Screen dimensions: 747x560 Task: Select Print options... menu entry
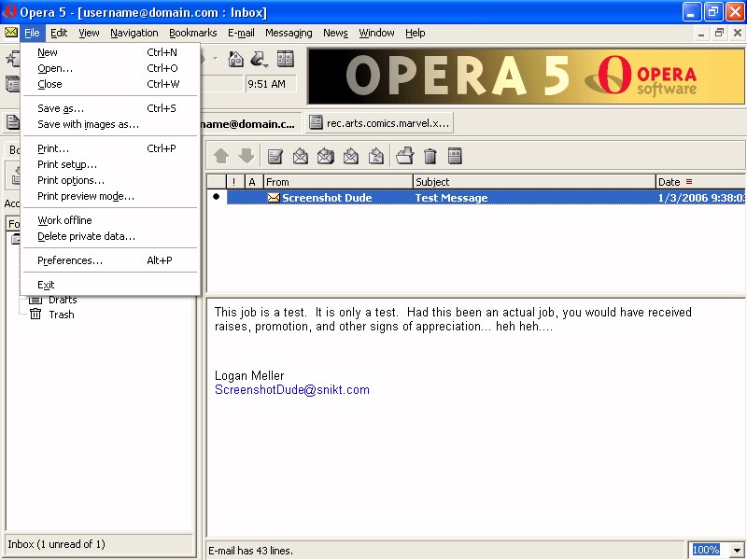[110, 180]
